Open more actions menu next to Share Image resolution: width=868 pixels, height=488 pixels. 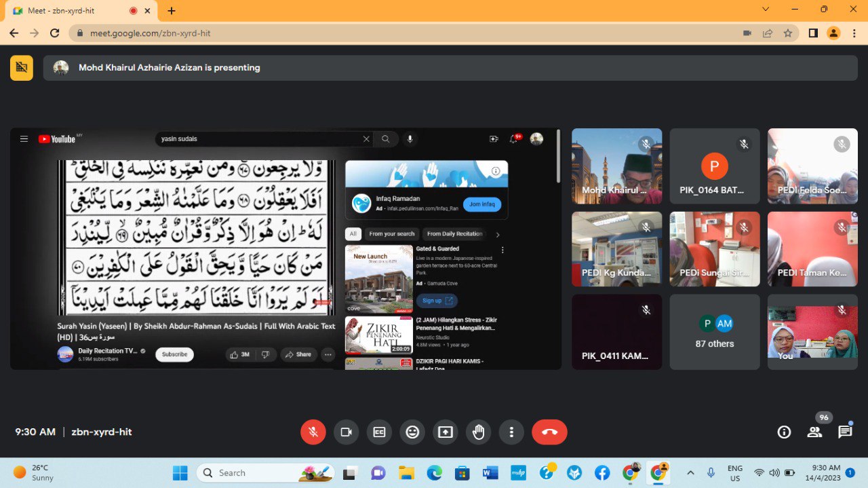click(328, 354)
